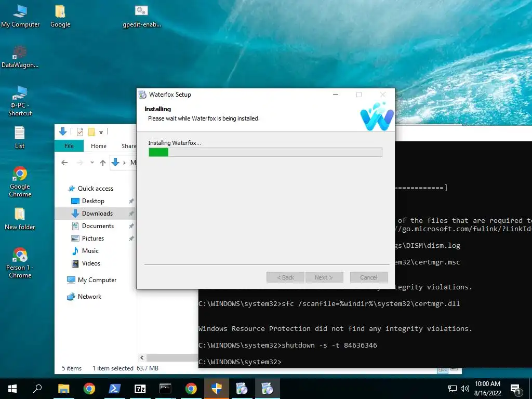Click the shutdown -s -t 84636346 command text
This screenshot has width=532, height=399.
pos(329,345)
